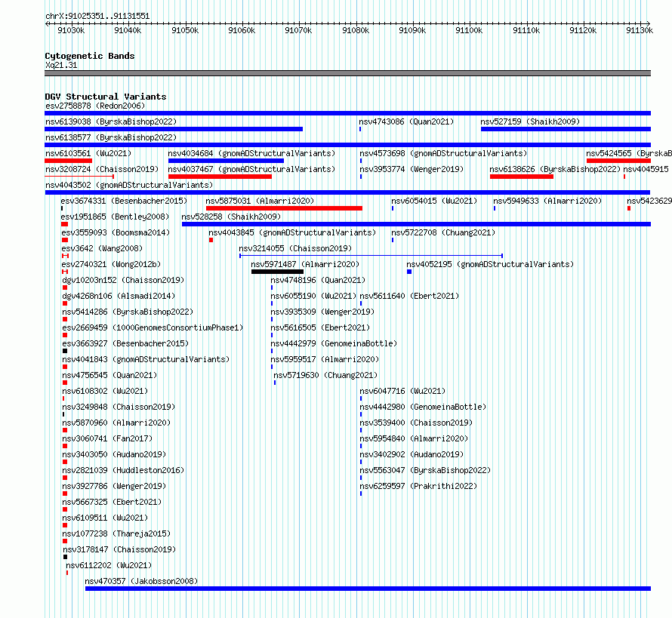Click nsv3402902 (Audano2019) label
The height and width of the screenshot is (618, 672).
(x=412, y=454)
